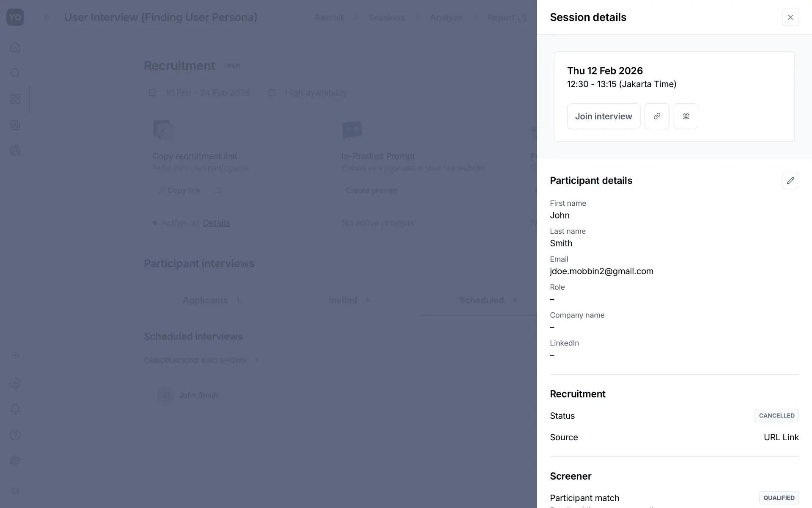Open settings gear in the sidebar
812x508 pixels.
click(15, 461)
